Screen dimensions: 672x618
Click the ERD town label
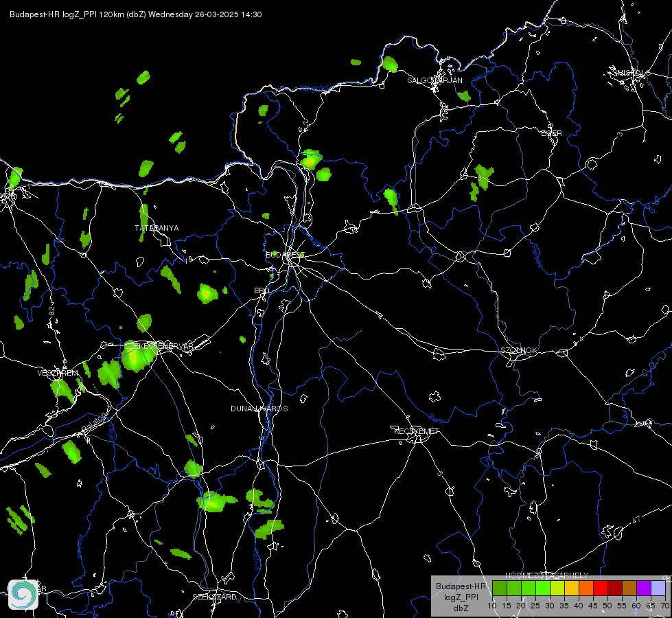(262, 290)
